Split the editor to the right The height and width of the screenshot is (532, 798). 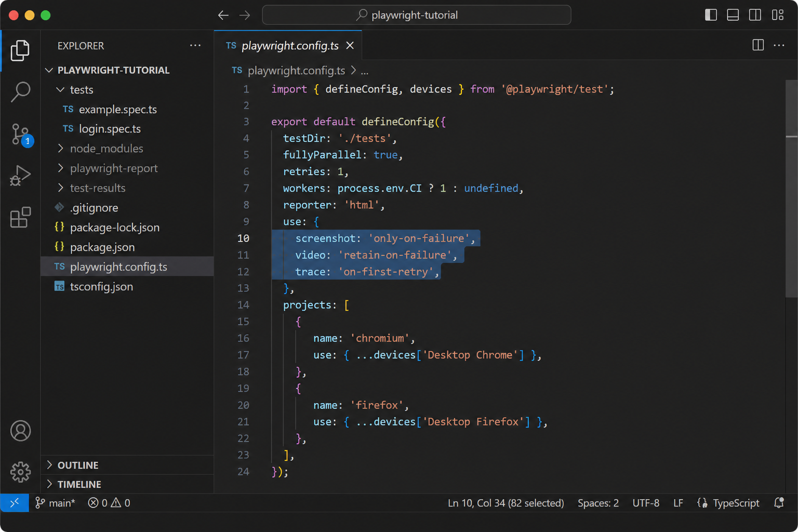pos(758,45)
